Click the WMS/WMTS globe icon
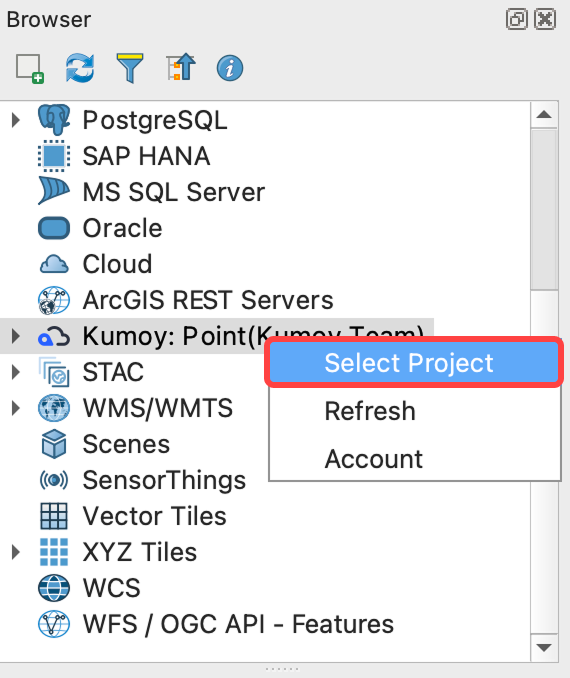Image resolution: width=570 pixels, height=678 pixels. [54, 408]
